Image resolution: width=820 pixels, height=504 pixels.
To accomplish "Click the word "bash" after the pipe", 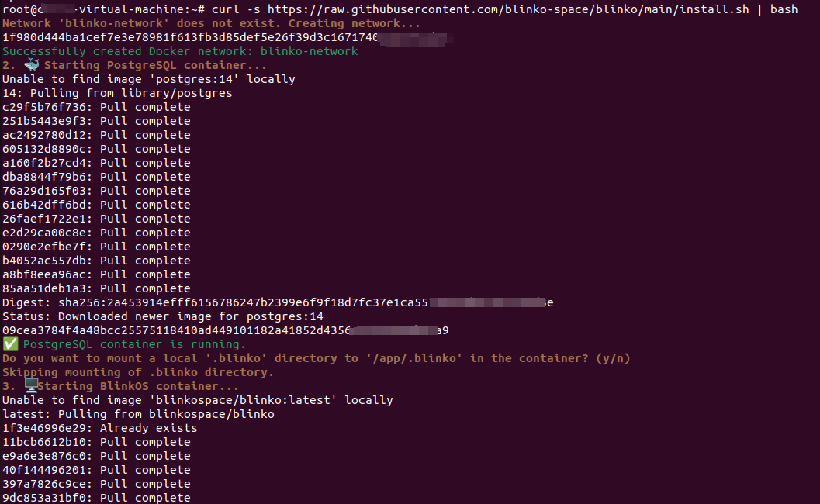I will click(x=784, y=9).
